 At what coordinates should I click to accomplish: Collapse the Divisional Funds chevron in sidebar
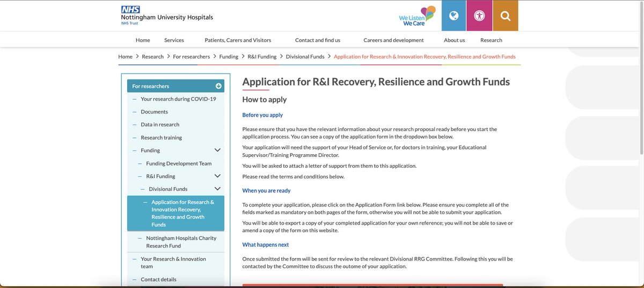(x=217, y=189)
